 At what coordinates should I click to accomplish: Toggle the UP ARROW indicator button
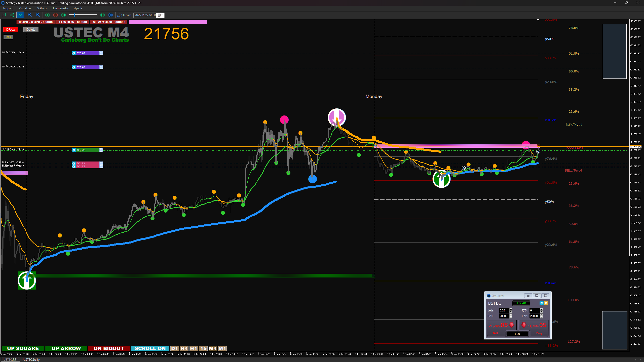(x=66, y=348)
